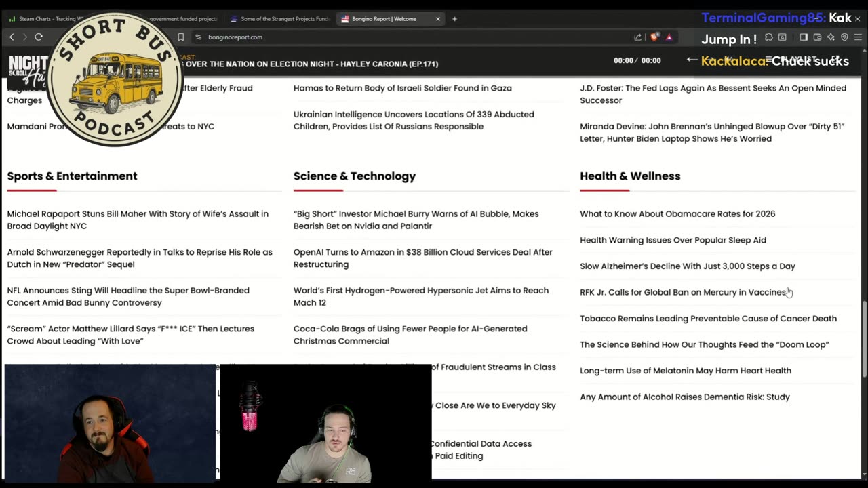
Task: Open NFL Announces Sting Will Headline story
Action: [128, 297]
